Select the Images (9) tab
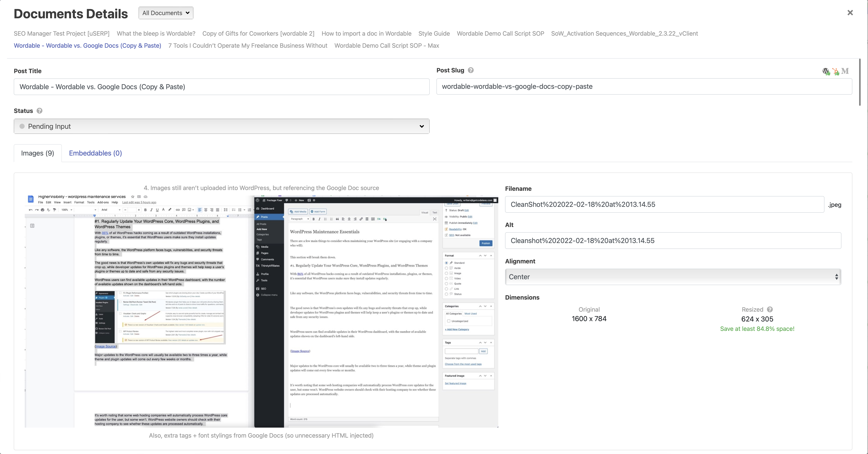 click(37, 153)
